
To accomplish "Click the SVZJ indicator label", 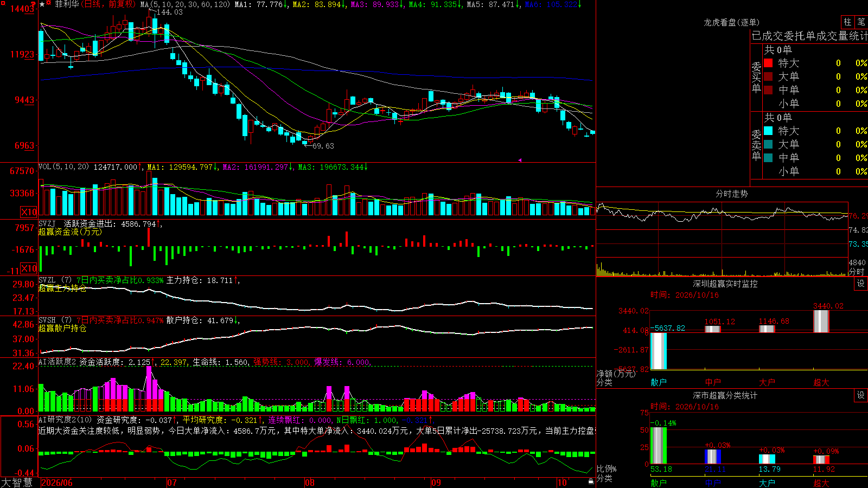I will click(47, 223).
